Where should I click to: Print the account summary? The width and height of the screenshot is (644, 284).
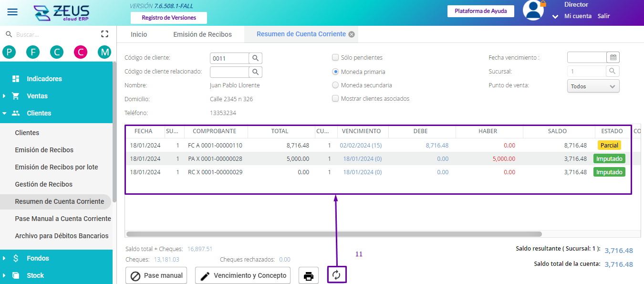point(309,275)
